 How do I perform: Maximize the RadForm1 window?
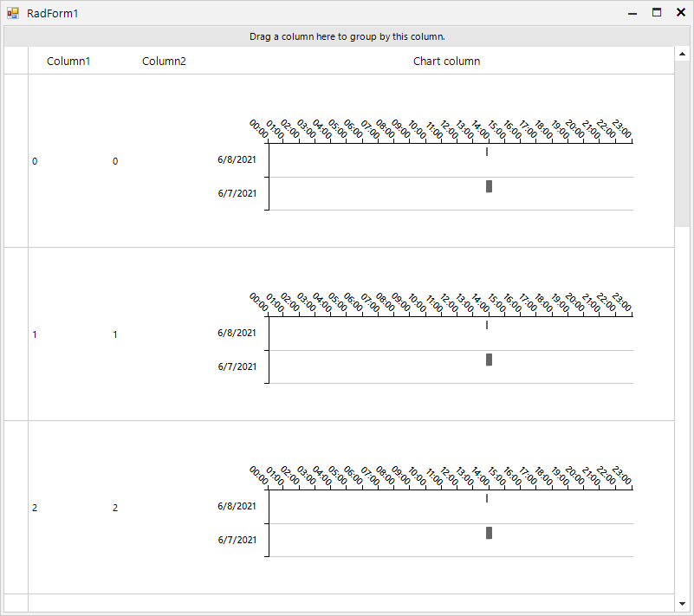(657, 13)
